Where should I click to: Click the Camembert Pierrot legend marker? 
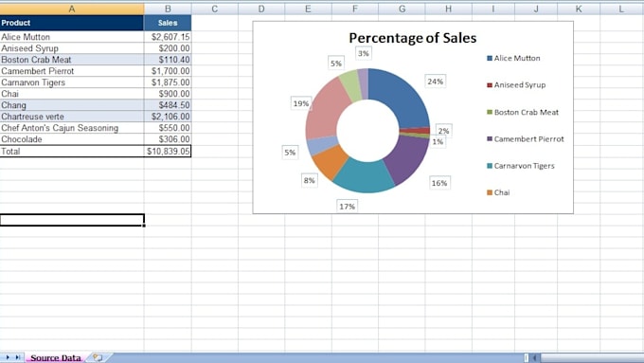[x=490, y=139]
